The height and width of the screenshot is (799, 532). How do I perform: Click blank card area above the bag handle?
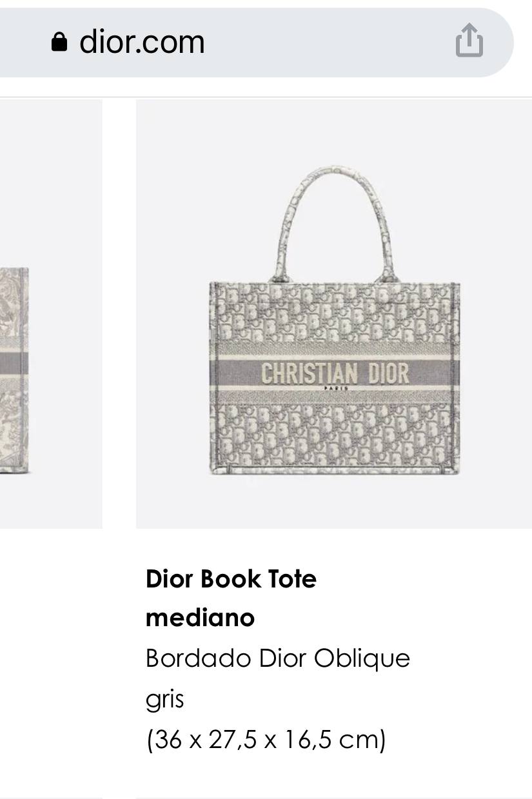click(334, 131)
